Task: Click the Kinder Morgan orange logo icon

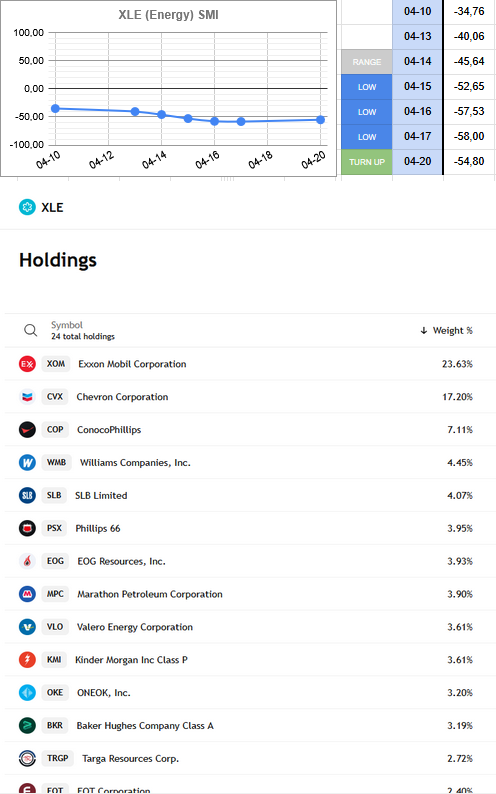Action: tap(27, 660)
